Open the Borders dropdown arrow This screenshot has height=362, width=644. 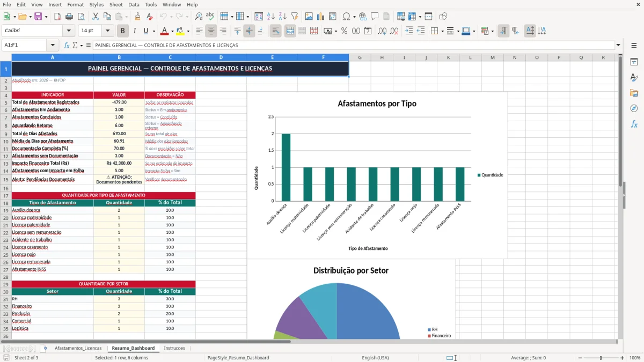pos(444,31)
